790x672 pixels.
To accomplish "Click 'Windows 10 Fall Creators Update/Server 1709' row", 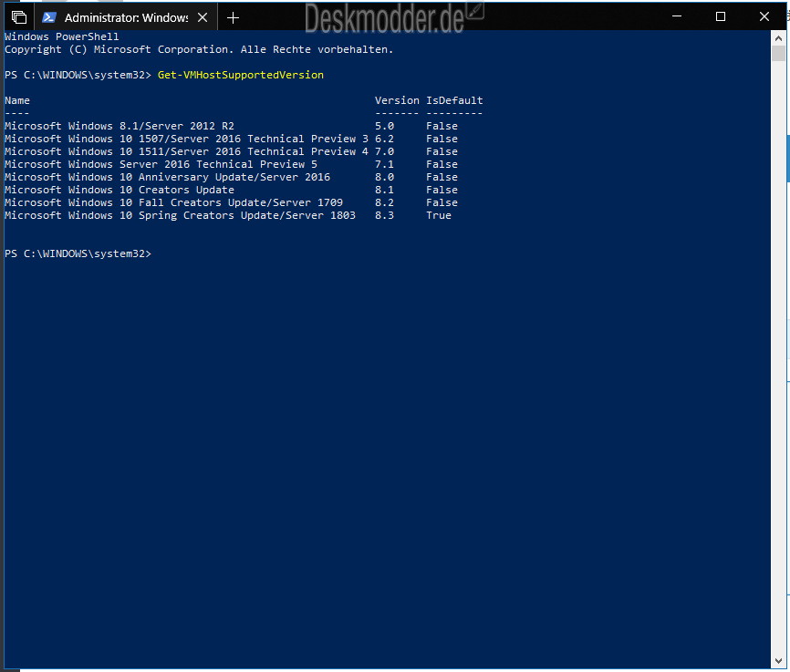I will point(232,202).
